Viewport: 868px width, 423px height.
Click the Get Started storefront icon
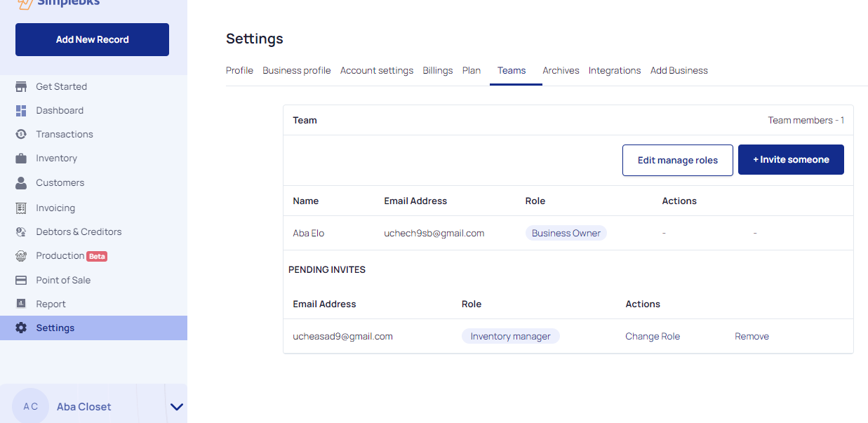coord(21,87)
